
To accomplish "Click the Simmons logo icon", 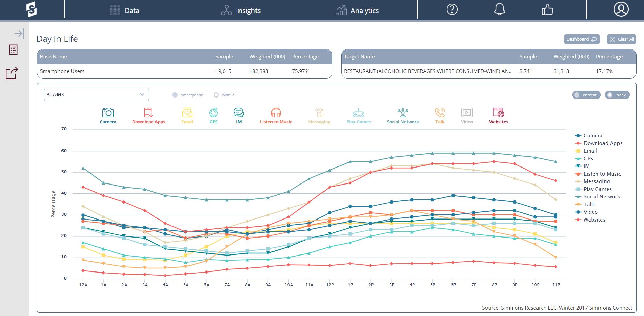I will pos(31,10).
